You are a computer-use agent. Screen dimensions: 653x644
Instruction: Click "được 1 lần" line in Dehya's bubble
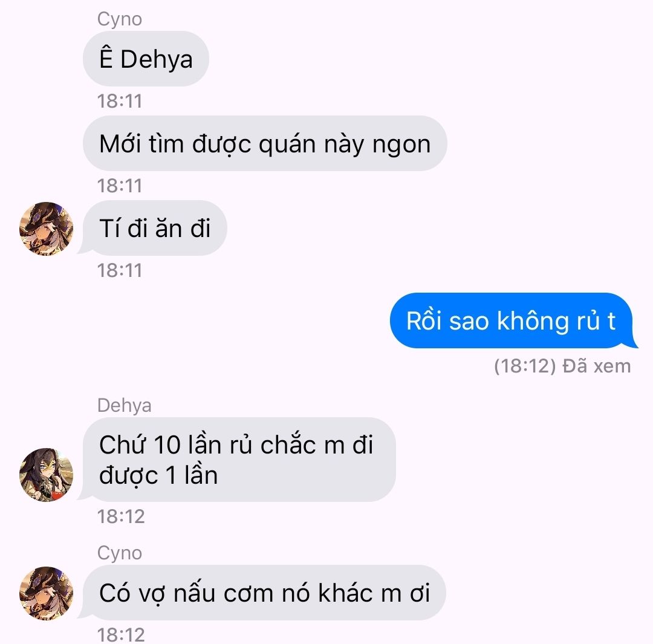coord(158,475)
